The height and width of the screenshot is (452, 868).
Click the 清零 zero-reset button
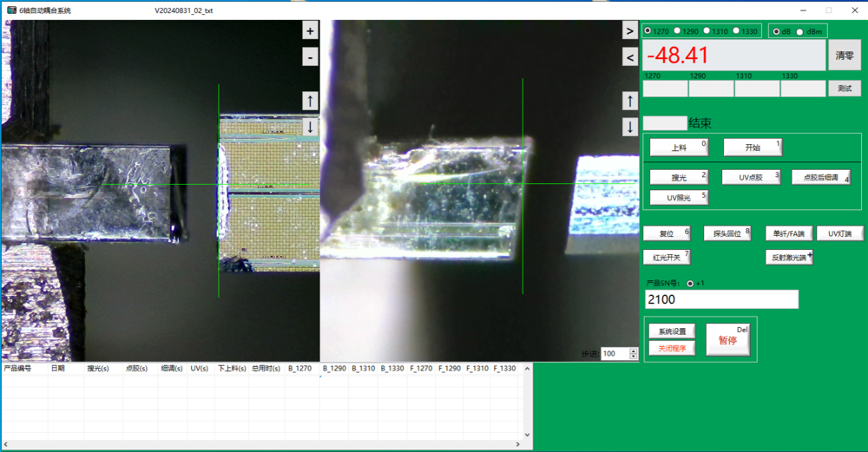pos(844,55)
